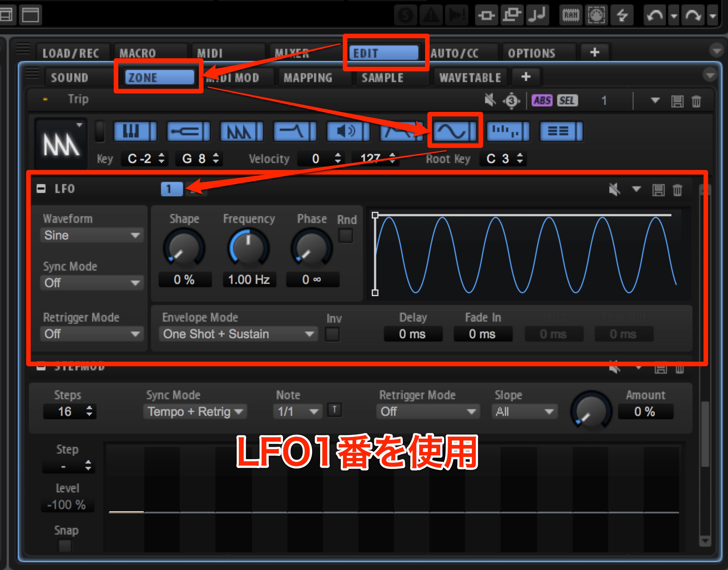Mute the Trip zone speaker icon

pyautogui.click(x=490, y=100)
